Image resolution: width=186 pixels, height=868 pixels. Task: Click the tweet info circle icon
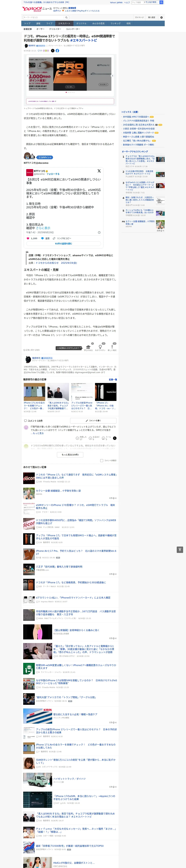coord(99,232)
